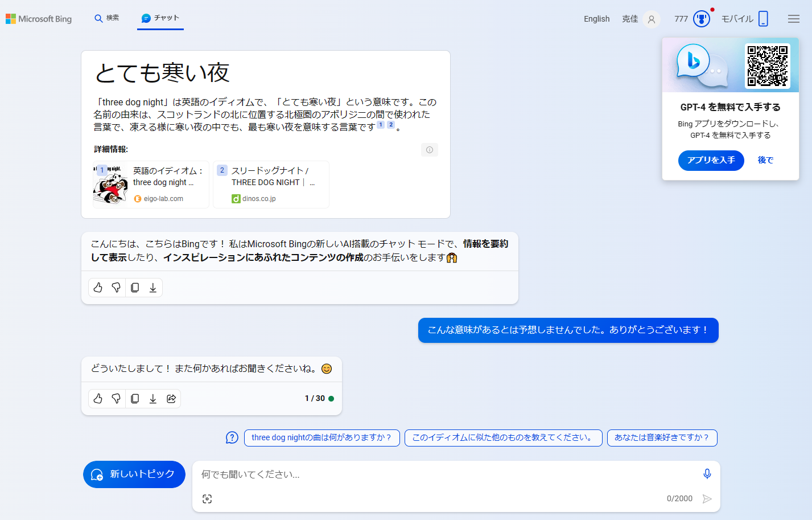This screenshot has height=520, width=812.
Task: Choose suggestion three dog nightの曲は何がありますか？
Action: [x=322, y=438]
